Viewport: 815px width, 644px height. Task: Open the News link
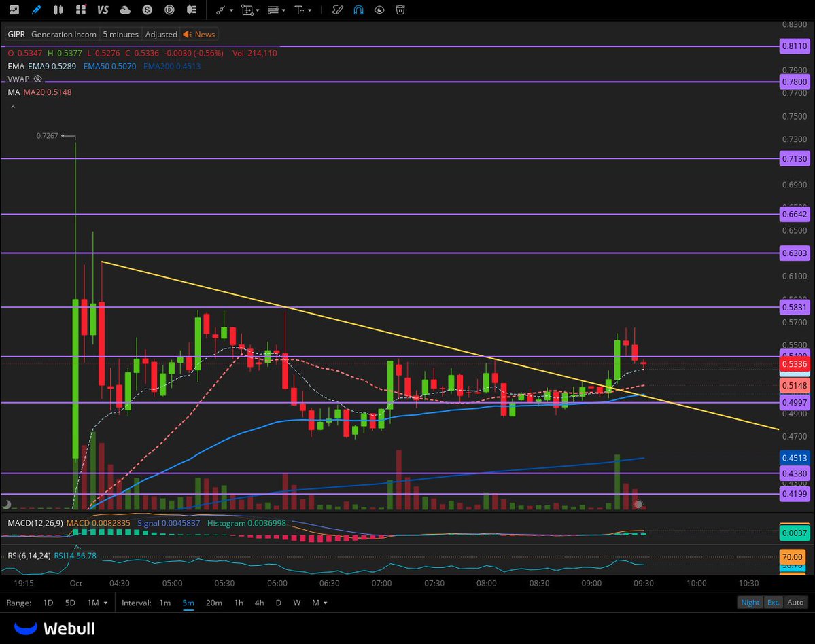point(200,34)
